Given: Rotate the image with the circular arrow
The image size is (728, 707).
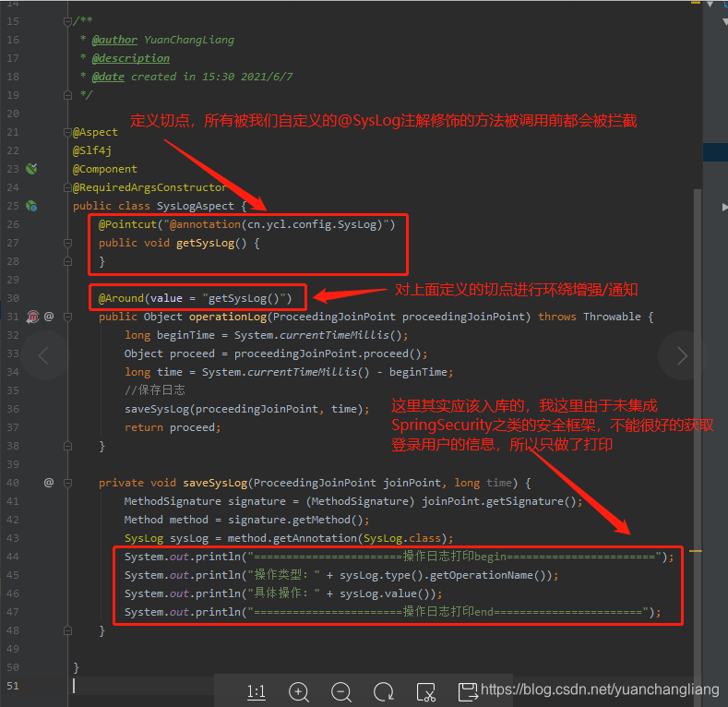Looking at the screenshot, I should coord(384,691).
